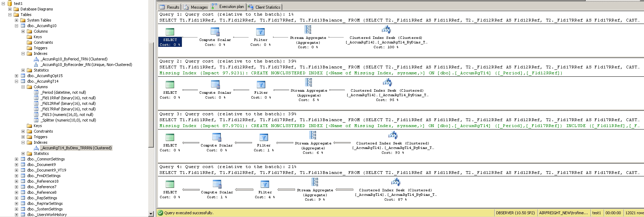Click the SELECT operator icon in Query 1
The width and height of the screenshot is (644, 217).
point(170,32)
